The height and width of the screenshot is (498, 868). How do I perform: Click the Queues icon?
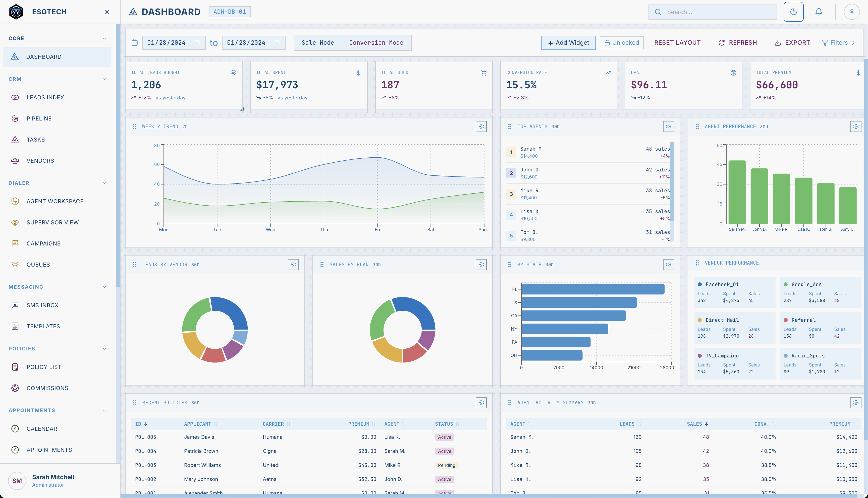tap(15, 265)
